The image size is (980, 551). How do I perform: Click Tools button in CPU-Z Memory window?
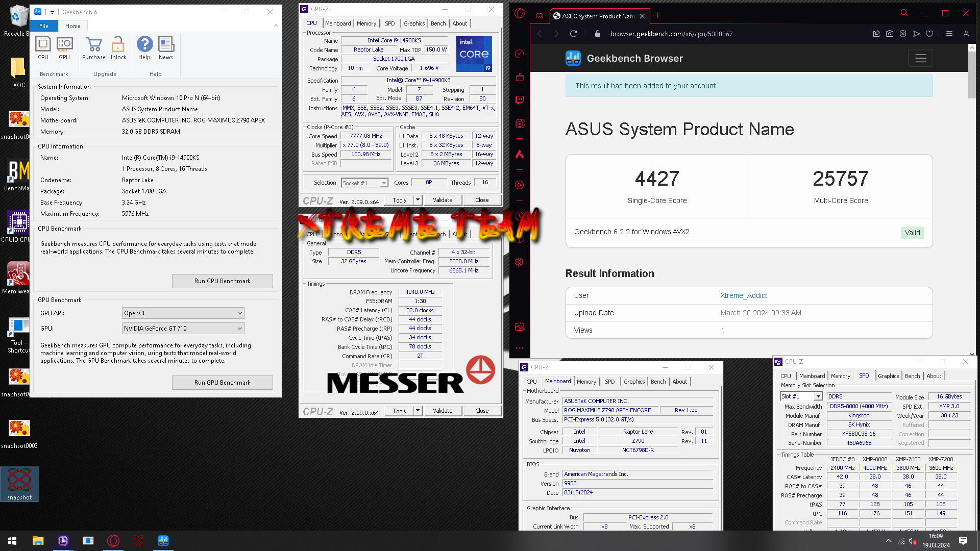(x=399, y=411)
